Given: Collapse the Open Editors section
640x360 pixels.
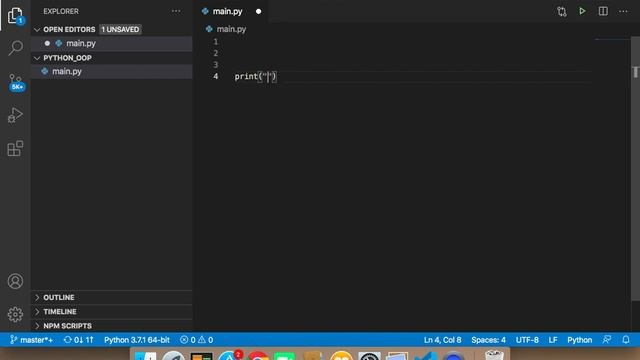Looking at the screenshot, I should 37,29.
